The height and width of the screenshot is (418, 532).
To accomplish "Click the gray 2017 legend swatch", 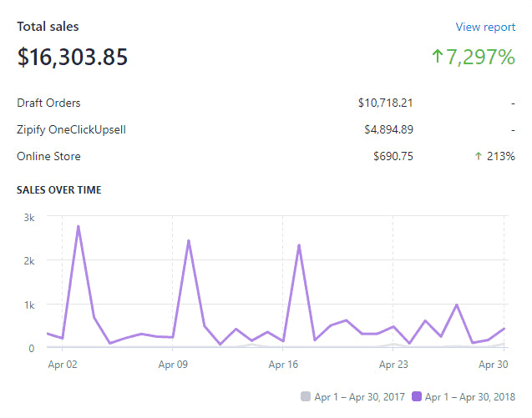I will [x=305, y=397].
